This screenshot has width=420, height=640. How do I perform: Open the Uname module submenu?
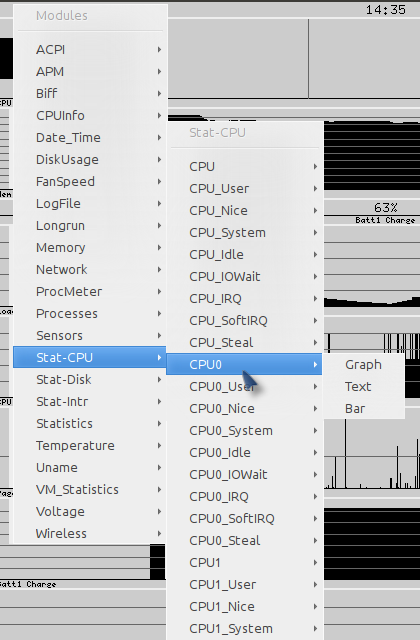[x=90, y=468]
